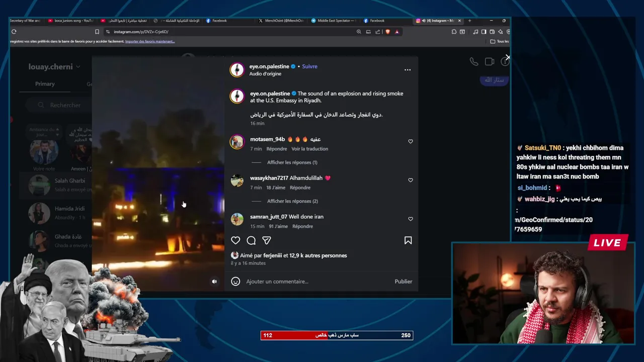Close the Instagram post overlay
Viewport: 644px width, 362px height.
coord(507,57)
